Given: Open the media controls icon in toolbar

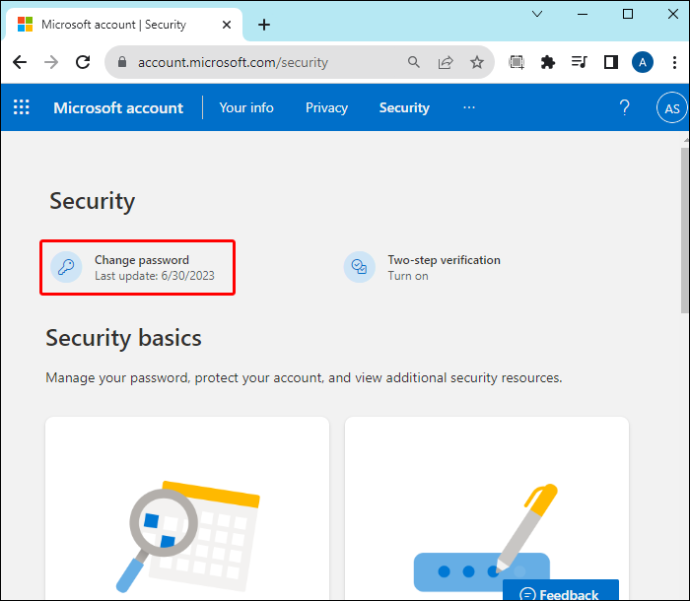Looking at the screenshot, I should coord(579,62).
